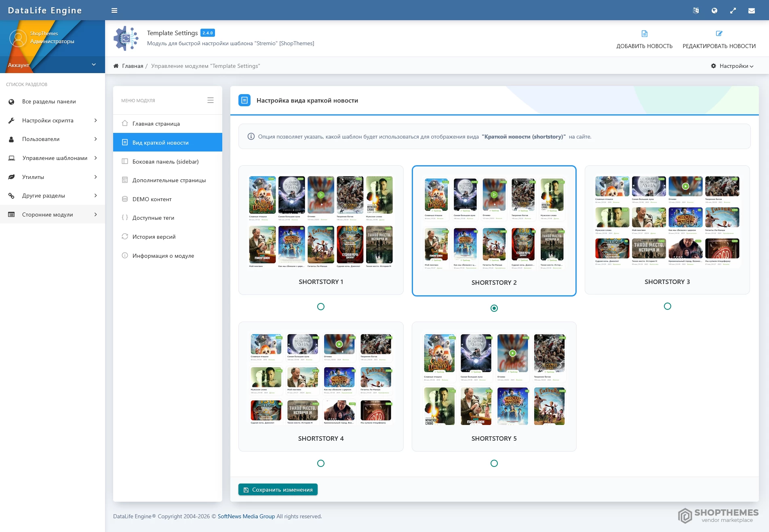The height and width of the screenshot is (532, 769).
Task: Select the Shortstory 1 radio button
Action: pyautogui.click(x=321, y=307)
